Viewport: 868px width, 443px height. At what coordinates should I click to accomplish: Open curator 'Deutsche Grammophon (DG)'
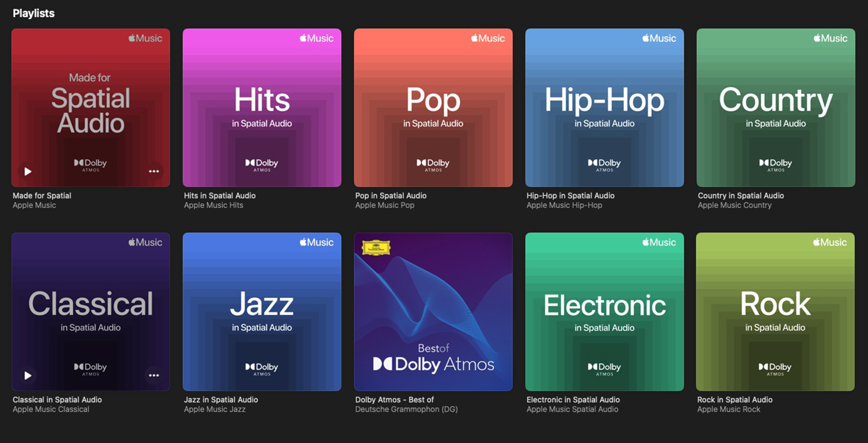(x=406, y=409)
